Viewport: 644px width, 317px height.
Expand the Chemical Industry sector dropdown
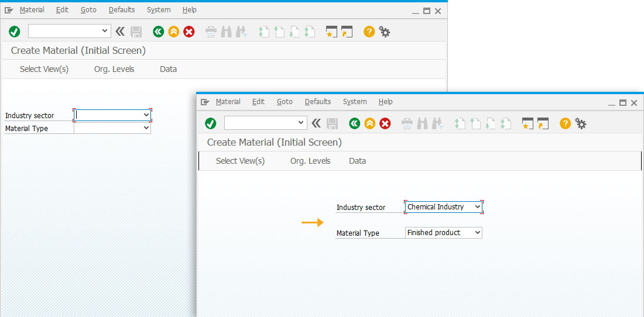[x=477, y=207]
